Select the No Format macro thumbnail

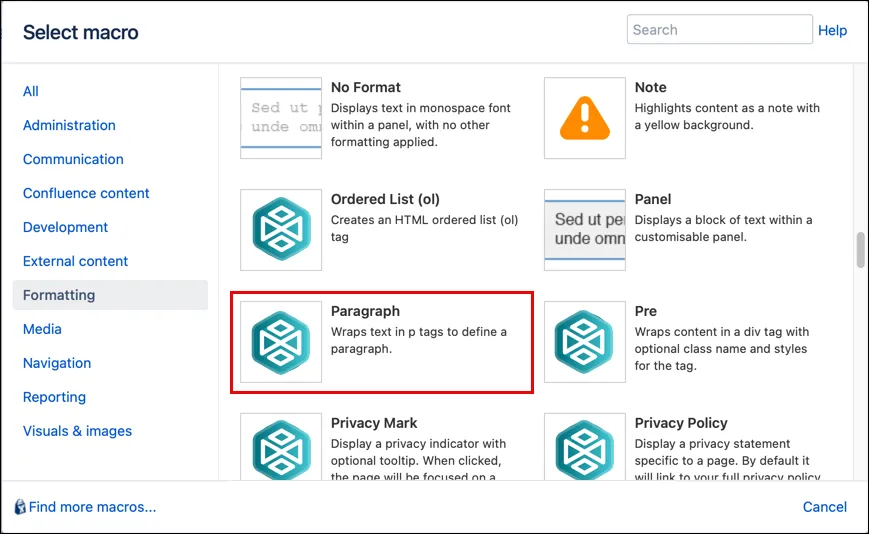click(281, 118)
